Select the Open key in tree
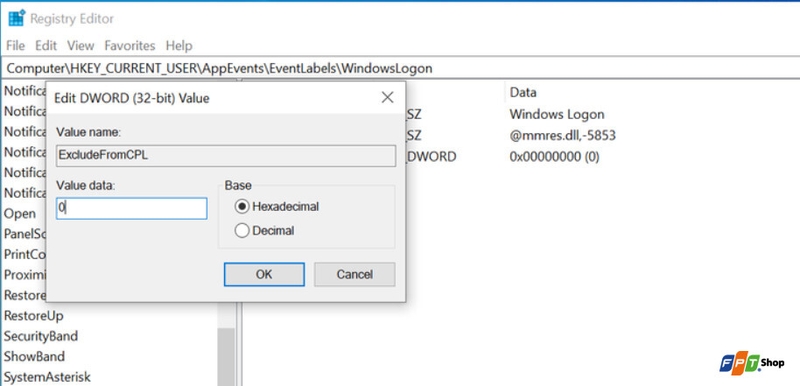800x386 pixels. [x=20, y=214]
